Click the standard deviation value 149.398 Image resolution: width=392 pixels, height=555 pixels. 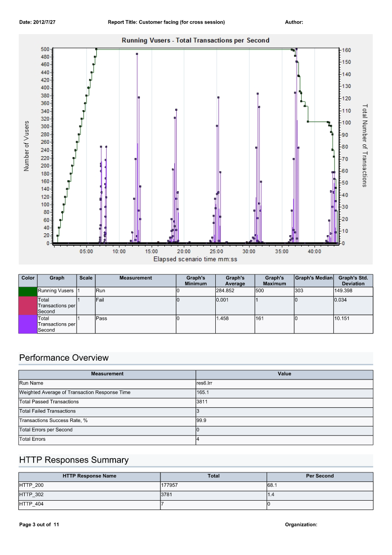click(x=343, y=291)
